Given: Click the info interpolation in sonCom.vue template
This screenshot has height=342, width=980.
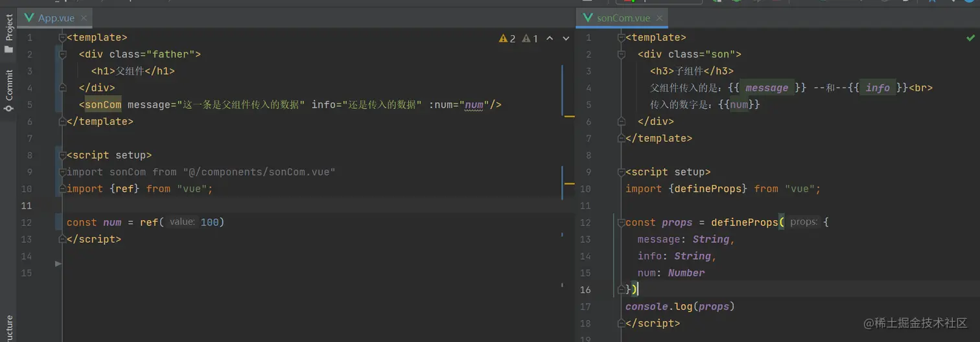Looking at the screenshot, I should click(x=878, y=88).
